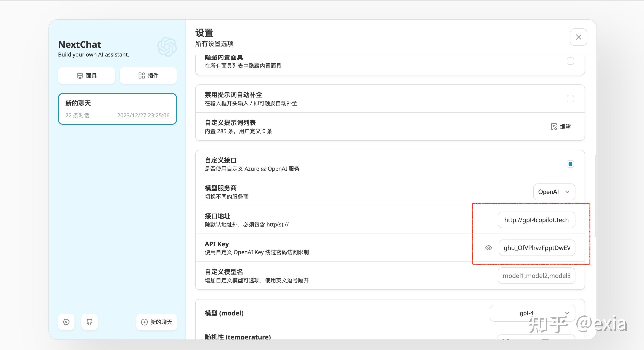This screenshot has width=644, height=350.
Task: Start a new chat with the bottom 新的聊天 button
Action: click(156, 322)
